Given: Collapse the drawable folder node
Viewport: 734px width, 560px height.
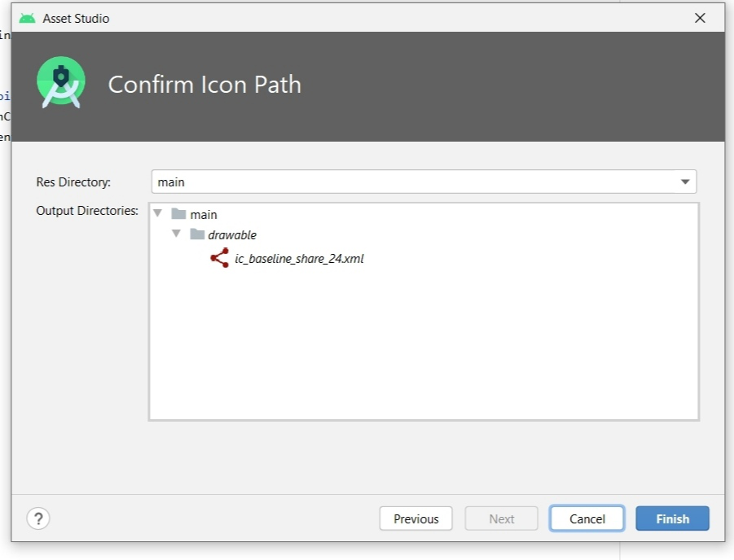Looking at the screenshot, I should pos(176,234).
